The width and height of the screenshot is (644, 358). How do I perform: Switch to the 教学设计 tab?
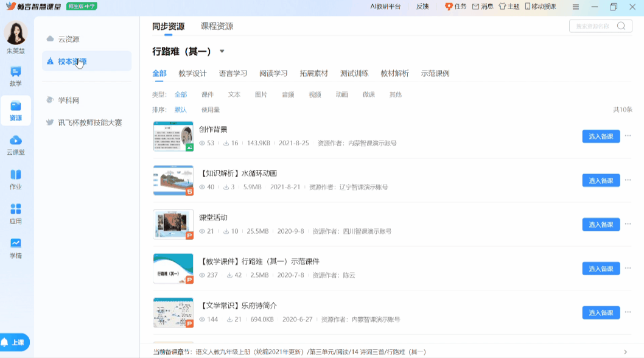tap(192, 74)
